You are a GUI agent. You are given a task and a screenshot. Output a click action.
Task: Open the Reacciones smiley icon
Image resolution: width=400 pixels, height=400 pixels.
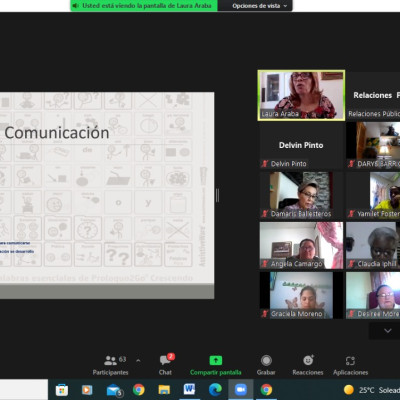click(308, 360)
